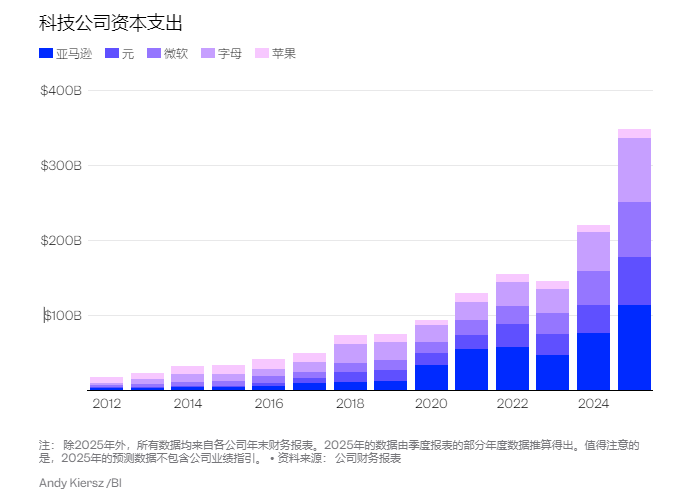Click the Amazon segment of the 2020 bar
This screenshot has height=504, width=688.
(431, 377)
